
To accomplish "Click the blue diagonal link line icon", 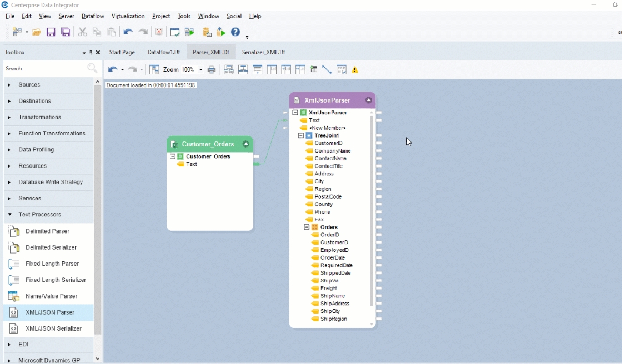I will (327, 69).
